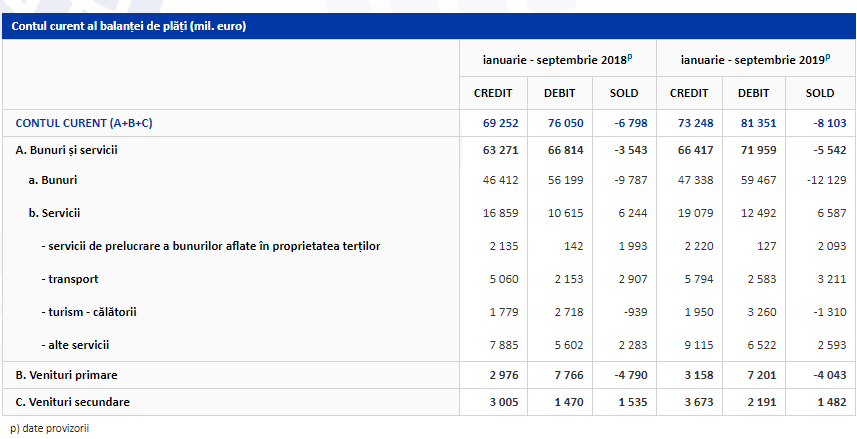Viewport: 857px width, 439px height.
Task: Select the 'B. Venituri primare' row label
Action: click(66, 375)
